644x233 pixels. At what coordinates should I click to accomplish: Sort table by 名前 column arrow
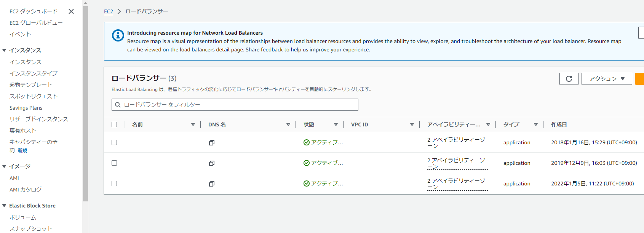(x=193, y=124)
